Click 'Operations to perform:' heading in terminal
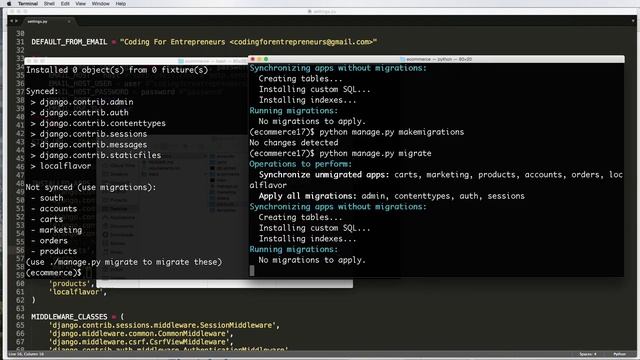Image resolution: width=640 pixels, height=360 pixels. click(300, 164)
